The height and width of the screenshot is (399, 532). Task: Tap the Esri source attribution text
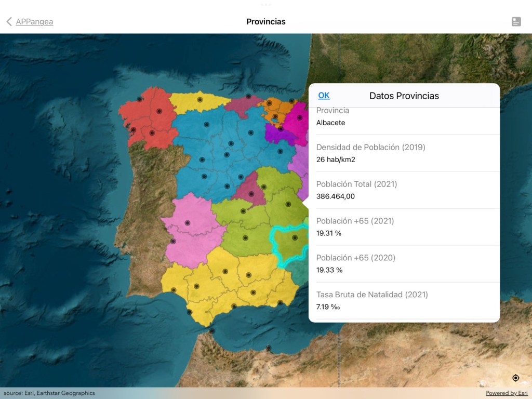49,393
